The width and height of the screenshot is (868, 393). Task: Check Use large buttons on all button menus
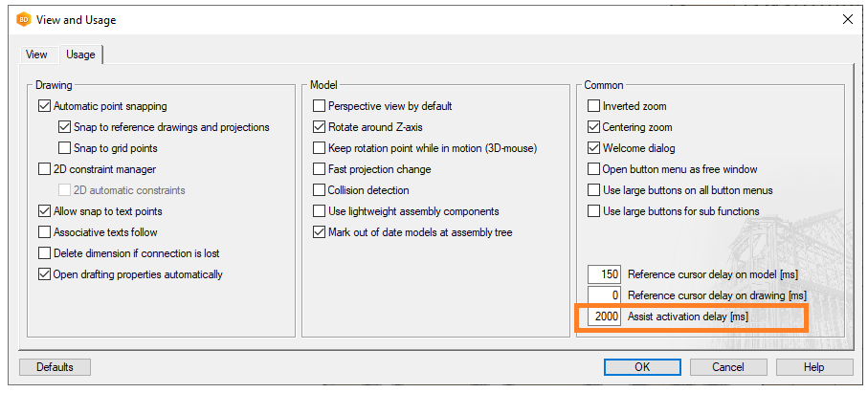click(594, 190)
